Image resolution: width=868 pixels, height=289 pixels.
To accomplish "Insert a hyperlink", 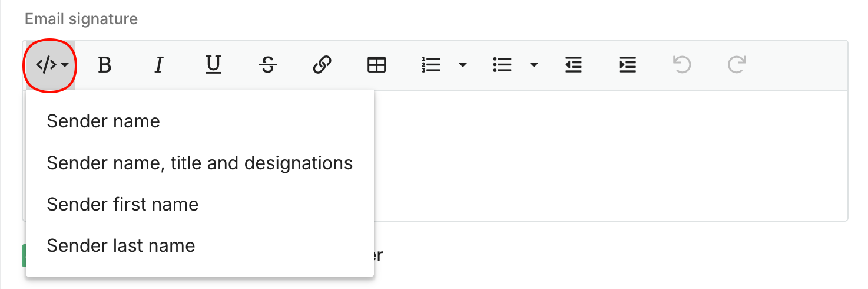I will point(322,65).
